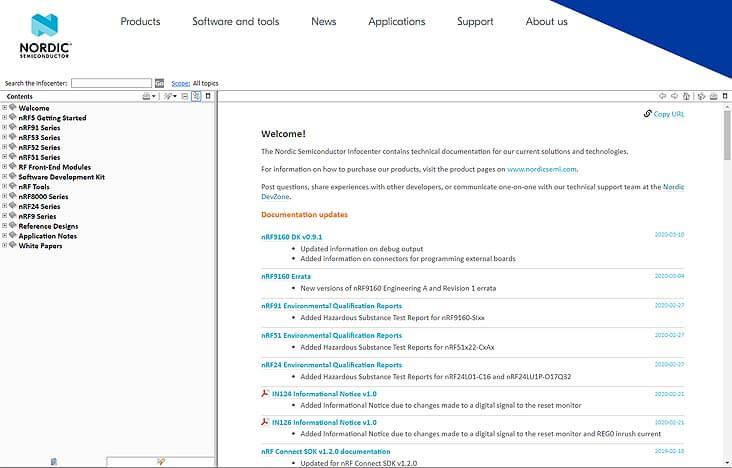Open the Support menu
This screenshot has width=732, height=468.
475,21
